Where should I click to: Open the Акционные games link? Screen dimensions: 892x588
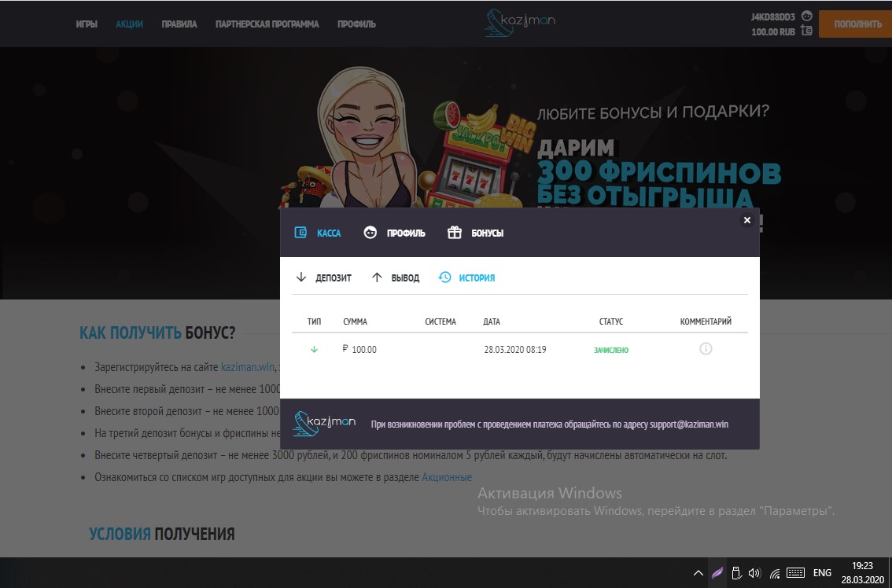(x=447, y=477)
